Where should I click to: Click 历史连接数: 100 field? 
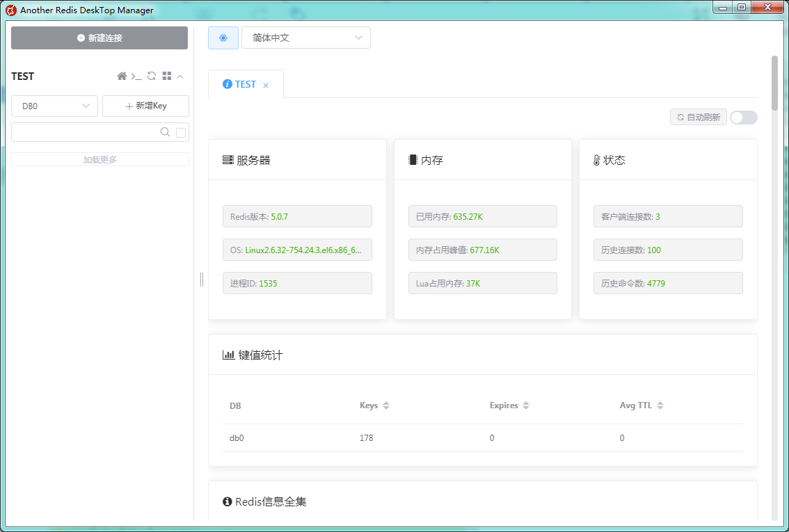click(668, 250)
